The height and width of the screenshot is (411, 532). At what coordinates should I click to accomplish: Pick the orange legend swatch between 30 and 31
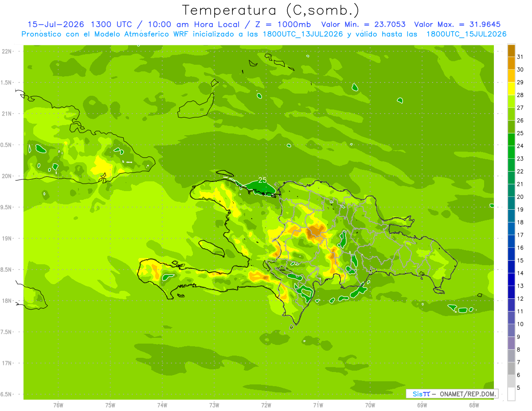(x=511, y=63)
